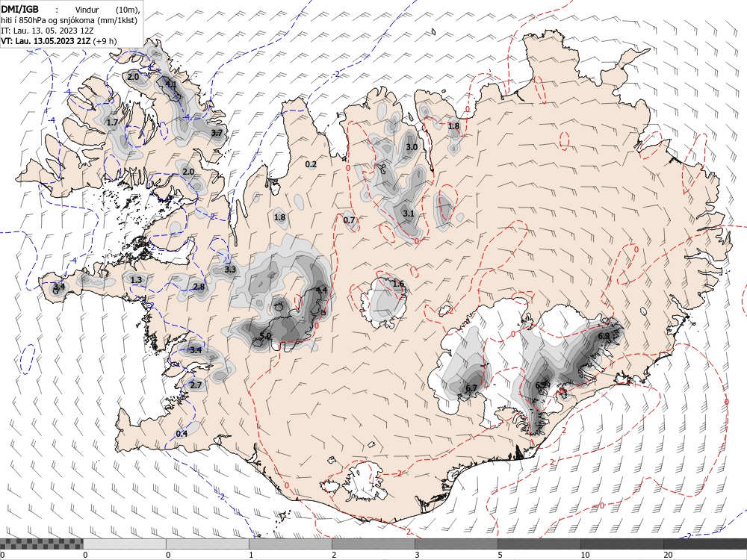The width and height of the screenshot is (747, 560).
Task: Click the 3.1 snowfall value
Action: click(x=409, y=214)
